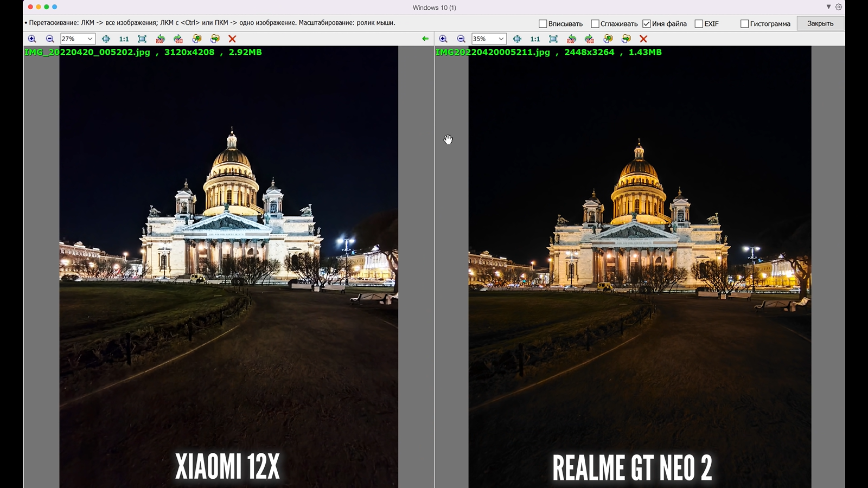868x488 pixels.
Task: Enable the Гистограмма checkbox
Action: 744,24
